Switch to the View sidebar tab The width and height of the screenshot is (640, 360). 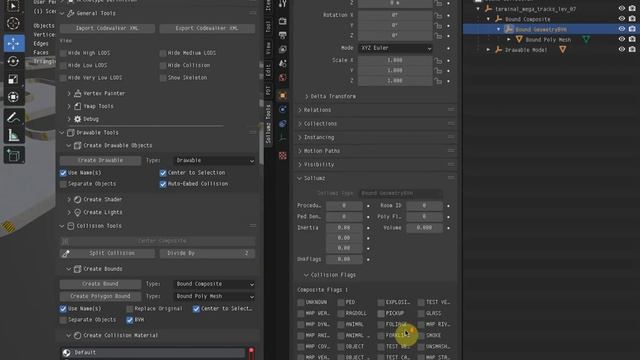pos(268,48)
